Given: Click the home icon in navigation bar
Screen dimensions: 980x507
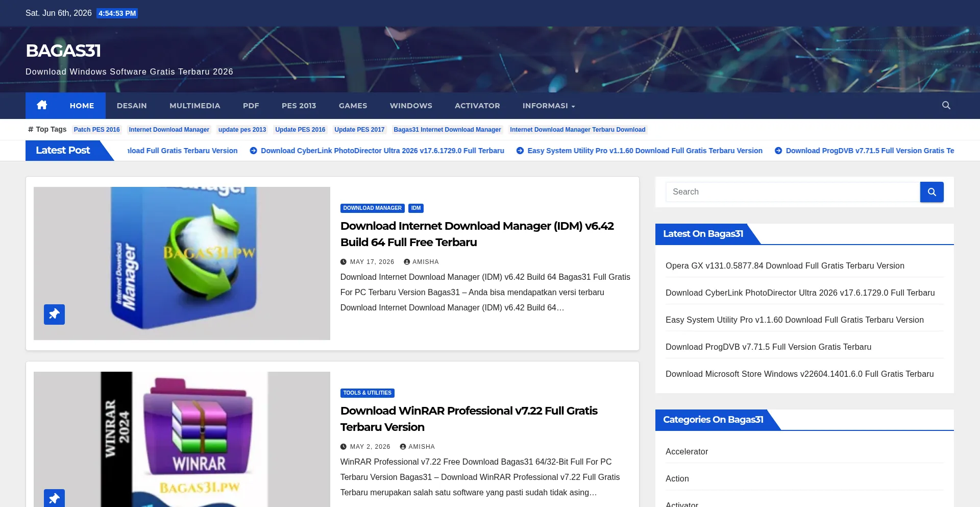Looking at the screenshot, I should point(42,105).
